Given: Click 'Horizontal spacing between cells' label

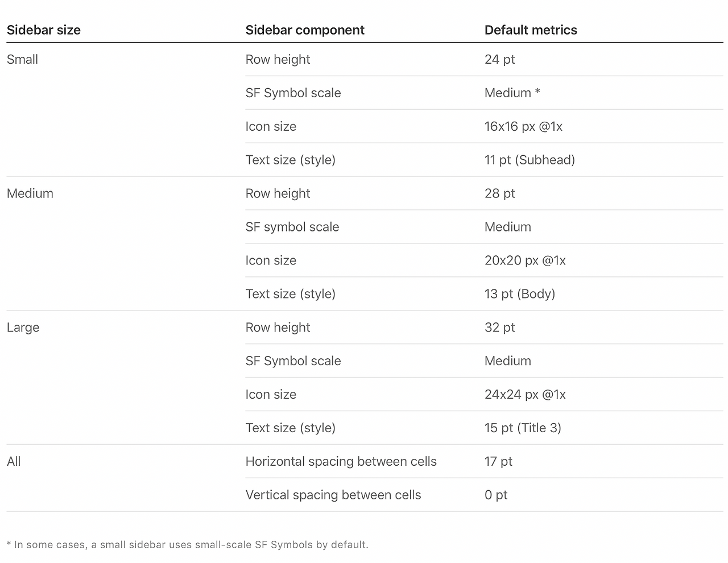Looking at the screenshot, I should (x=341, y=461).
